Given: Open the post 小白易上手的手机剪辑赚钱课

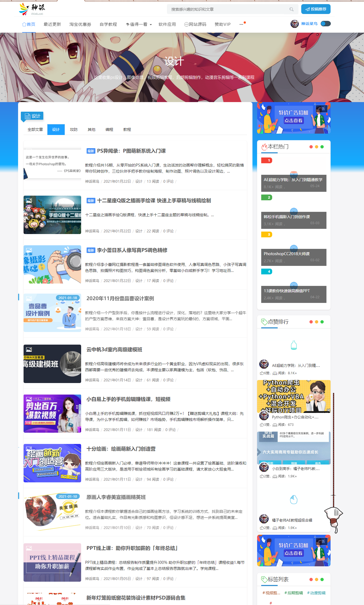Looking at the screenshot, I should coord(128,399).
